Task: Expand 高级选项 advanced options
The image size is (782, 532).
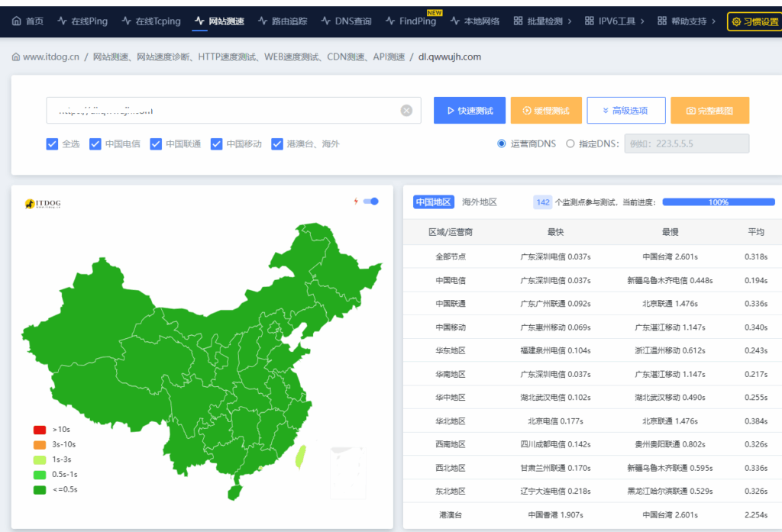Action: 625,110
